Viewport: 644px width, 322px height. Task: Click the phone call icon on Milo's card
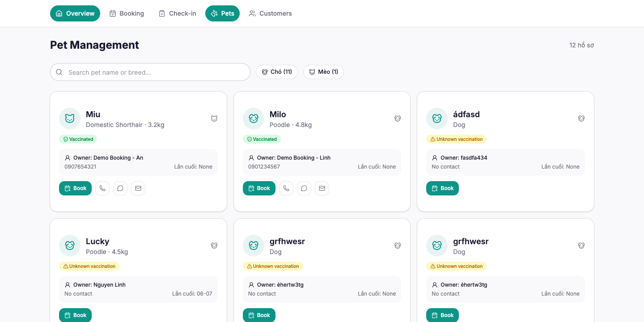pyautogui.click(x=286, y=188)
